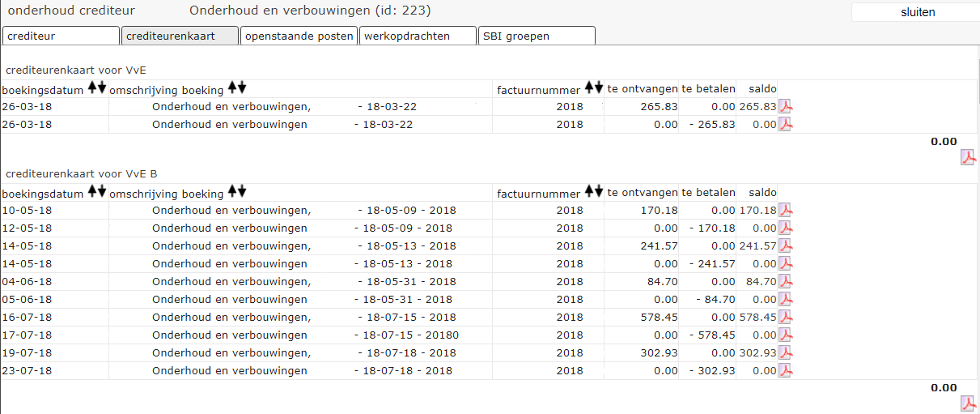Open the openstaande posten tab
The image size is (980, 414).
(299, 36)
